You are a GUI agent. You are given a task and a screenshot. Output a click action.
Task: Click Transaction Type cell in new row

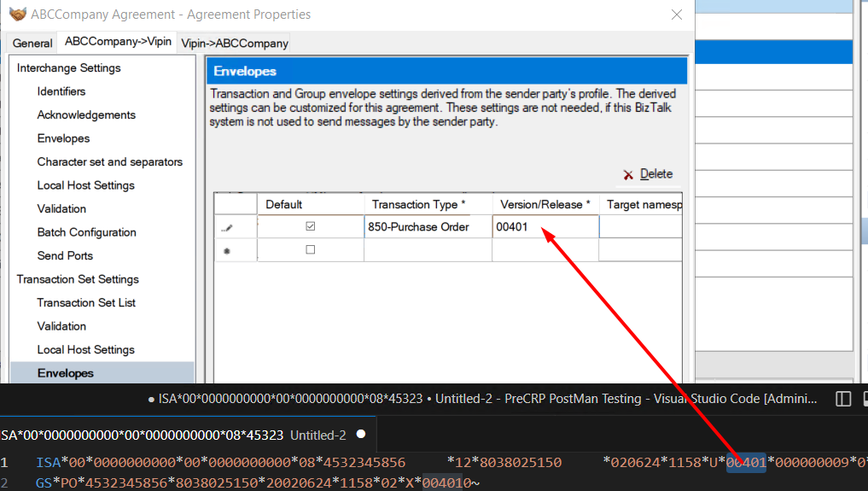point(428,250)
